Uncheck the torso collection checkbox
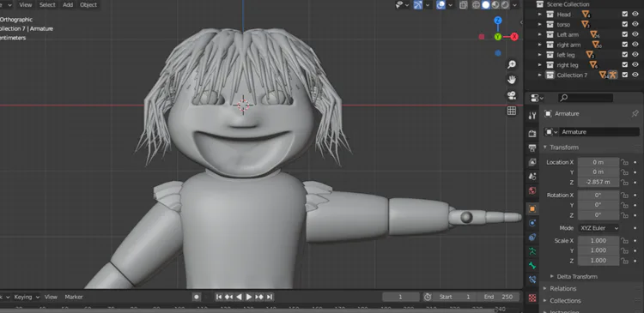This screenshot has height=313, width=644. click(625, 25)
